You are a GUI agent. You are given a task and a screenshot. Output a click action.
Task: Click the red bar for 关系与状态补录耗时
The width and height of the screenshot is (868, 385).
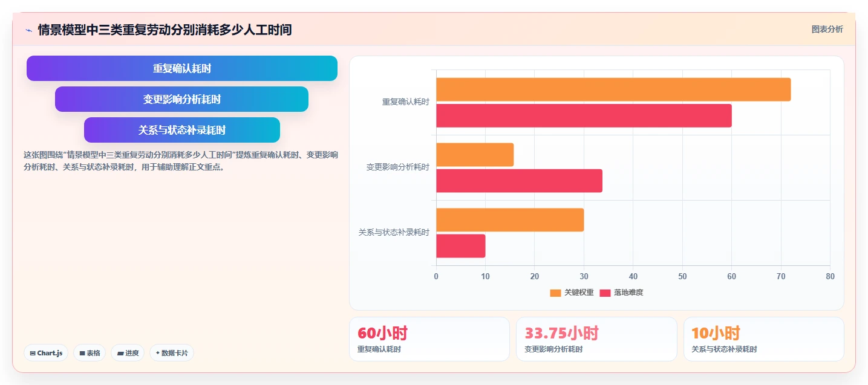tap(460, 246)
